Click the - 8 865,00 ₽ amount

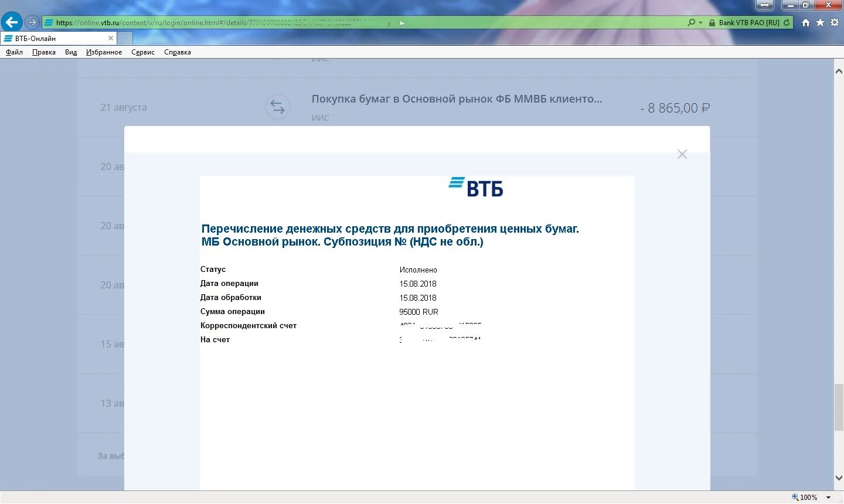click(675, 108)
